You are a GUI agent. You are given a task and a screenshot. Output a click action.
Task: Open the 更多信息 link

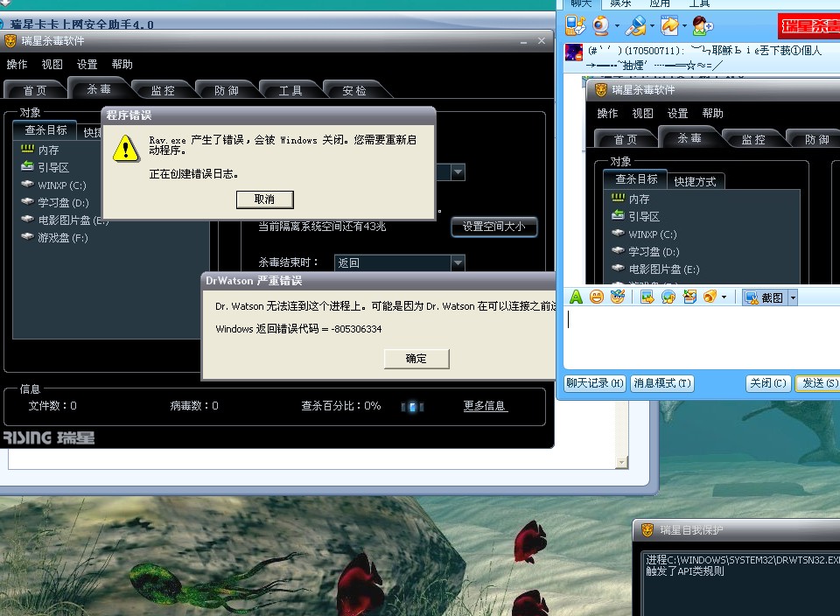[485, 406]
